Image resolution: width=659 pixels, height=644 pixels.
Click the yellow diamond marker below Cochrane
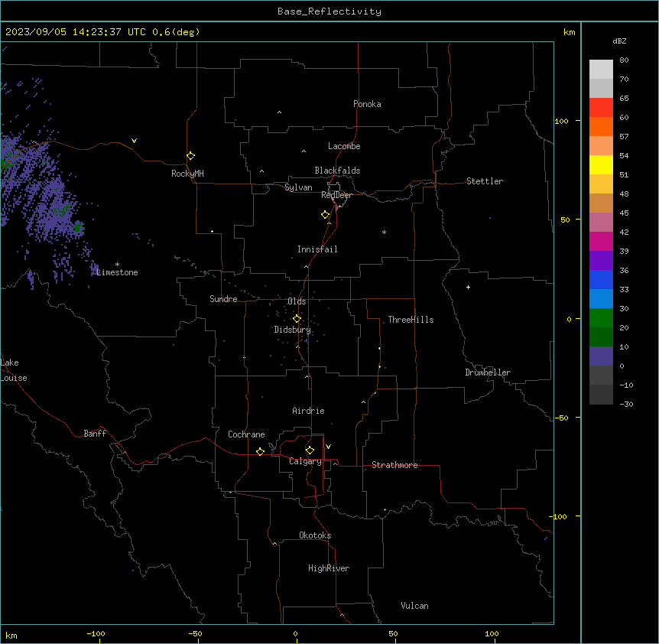pos(260,451)
